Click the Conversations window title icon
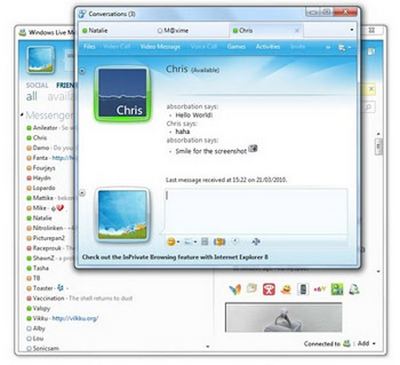Viewport: 400px width, 365px height. click(82, 14)
